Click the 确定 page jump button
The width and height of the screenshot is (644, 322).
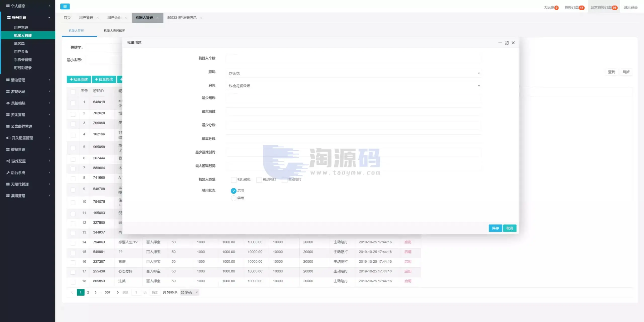155,292
